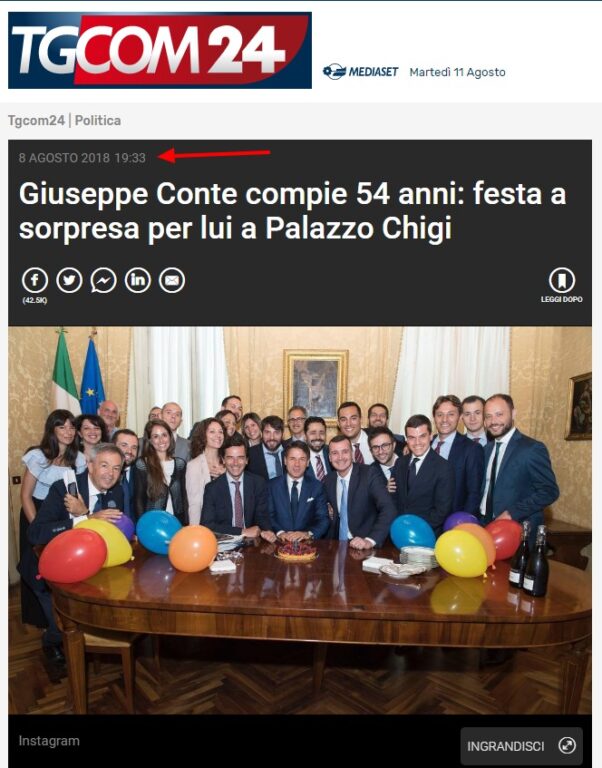Image resolution: width=602 pixels, height=768 pixels.
Task: Share the article on Twitter
Action: click(x=70, y=281)
